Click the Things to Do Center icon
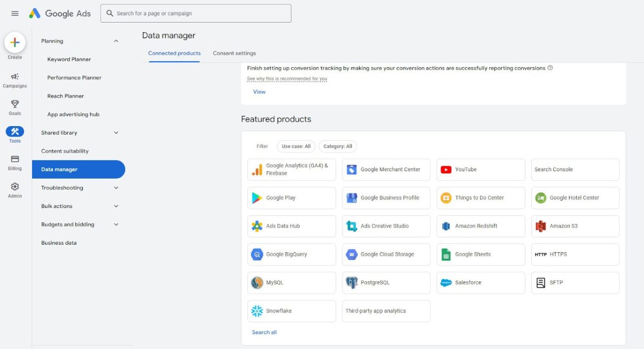Screen dimensions: 644x349 point(446,198)
